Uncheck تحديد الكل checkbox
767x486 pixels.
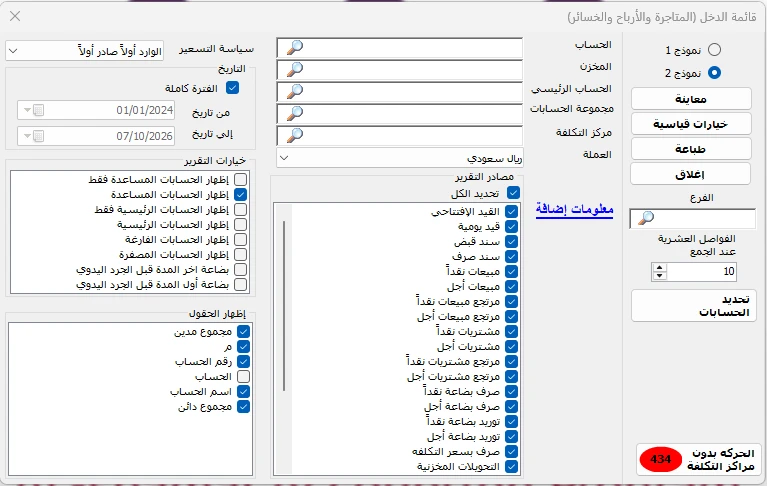(x=513, y=193)
